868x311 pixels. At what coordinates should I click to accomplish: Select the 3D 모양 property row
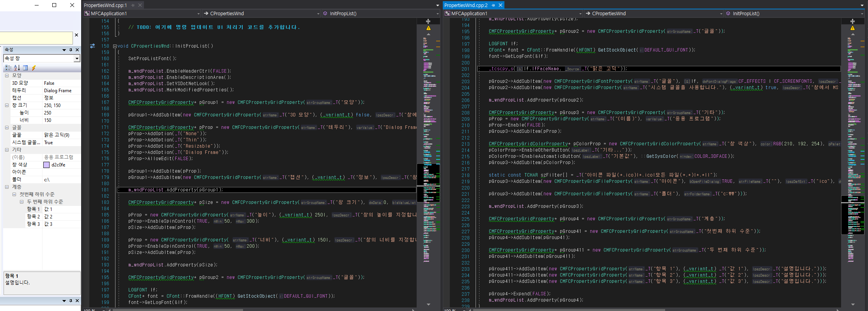[42, 83]
